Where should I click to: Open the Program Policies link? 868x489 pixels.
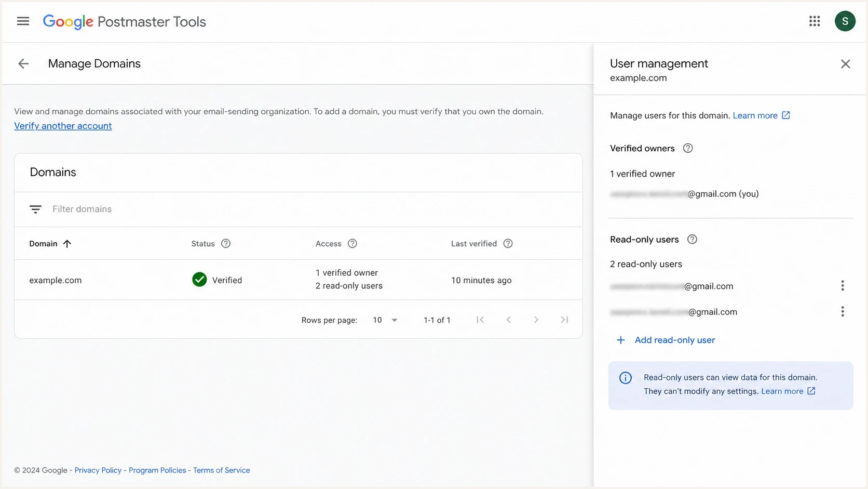[x=157, y=470]
